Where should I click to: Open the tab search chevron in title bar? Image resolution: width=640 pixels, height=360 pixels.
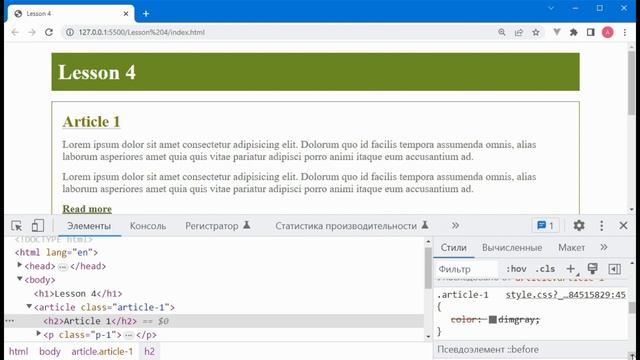551,8
